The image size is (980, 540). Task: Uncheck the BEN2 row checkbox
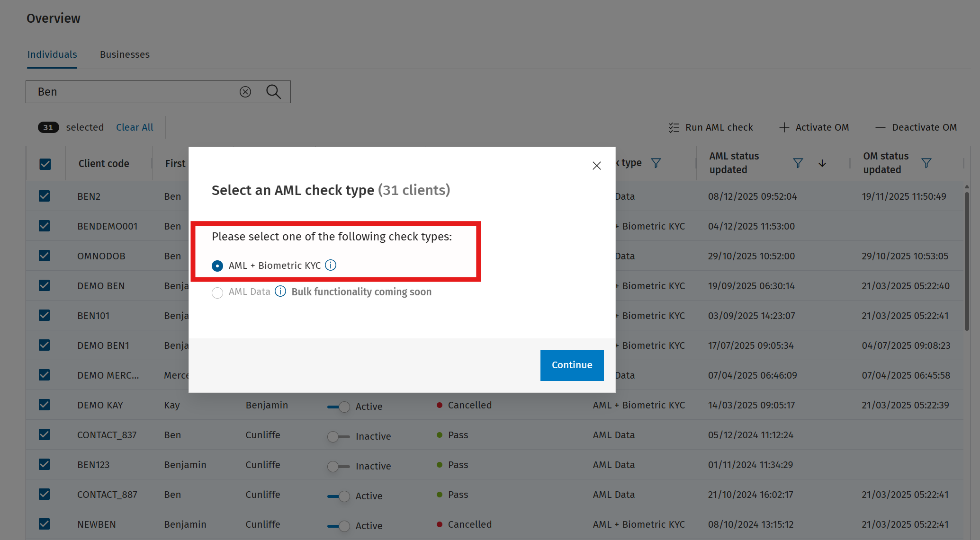point(45,196)
